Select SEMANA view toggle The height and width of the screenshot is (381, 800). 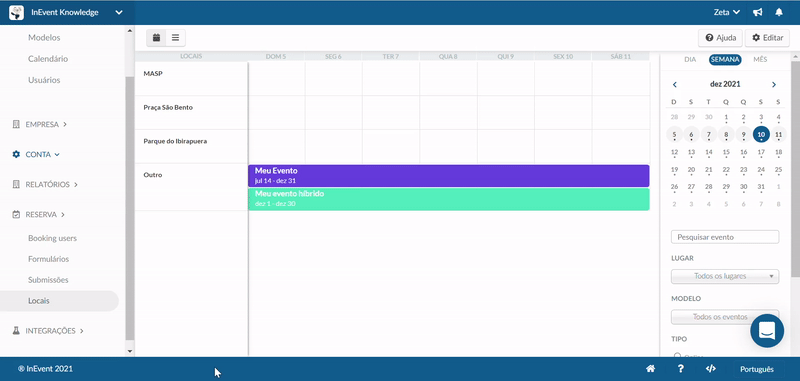[x=725, y=60]
